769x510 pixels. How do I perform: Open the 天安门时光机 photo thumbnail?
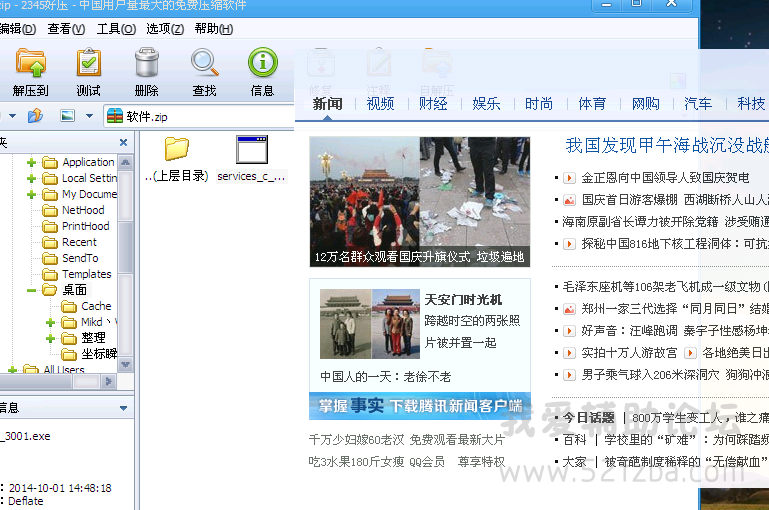pyautogui.click(x=370, y=324)
